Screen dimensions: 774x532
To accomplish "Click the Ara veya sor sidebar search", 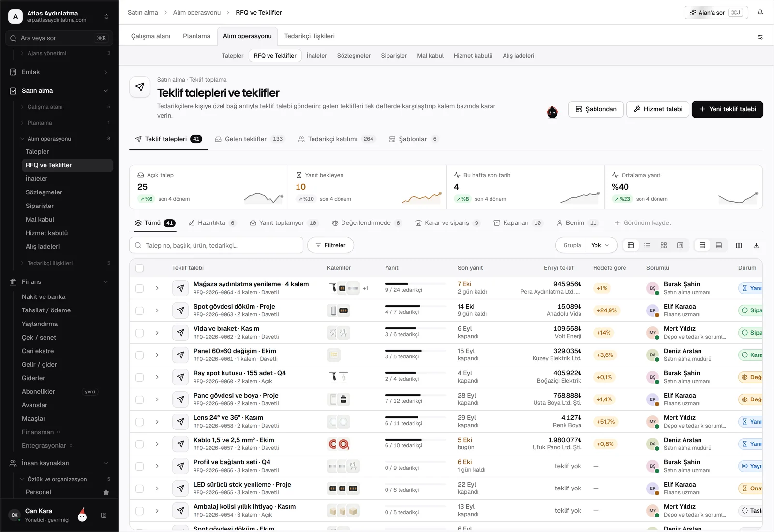I will pyautogui.click(x=59, y=38).
